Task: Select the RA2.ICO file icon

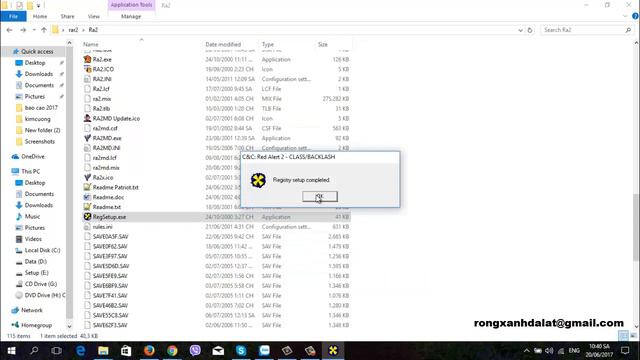Action: 87,69
